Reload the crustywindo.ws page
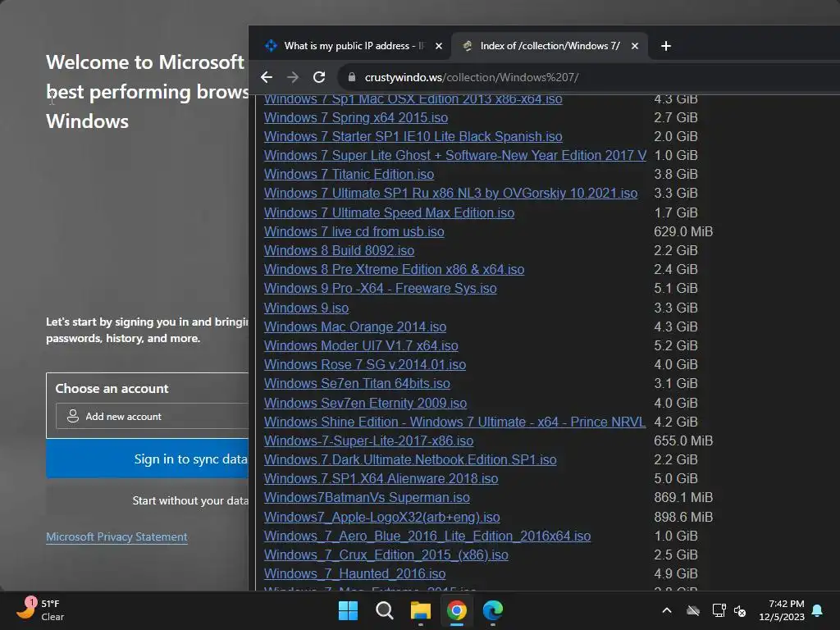Image resolution: width=840 pixels, height=630 pixels. pos(319,77)
